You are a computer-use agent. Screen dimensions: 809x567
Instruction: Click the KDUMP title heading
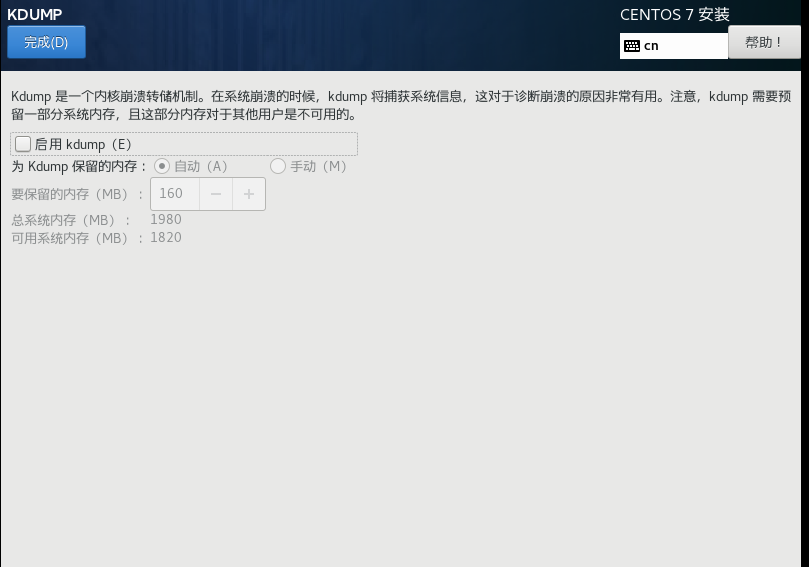coord(35,14)
